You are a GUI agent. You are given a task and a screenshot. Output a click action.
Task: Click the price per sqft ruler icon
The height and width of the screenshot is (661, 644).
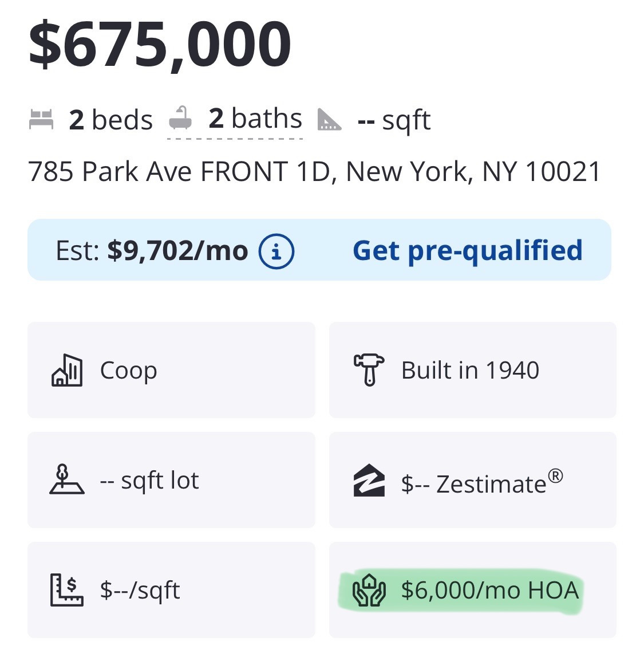(66, 590)
